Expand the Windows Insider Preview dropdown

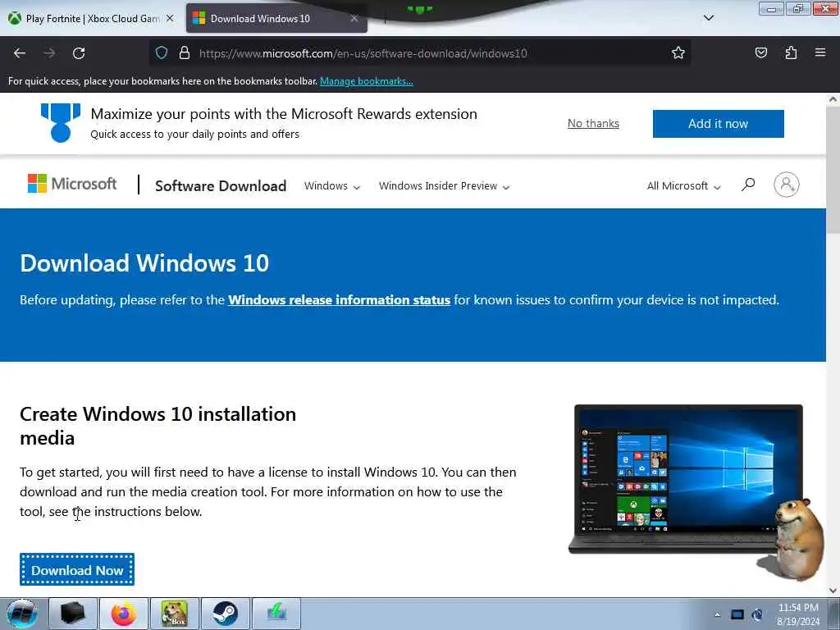pos(444,186)
